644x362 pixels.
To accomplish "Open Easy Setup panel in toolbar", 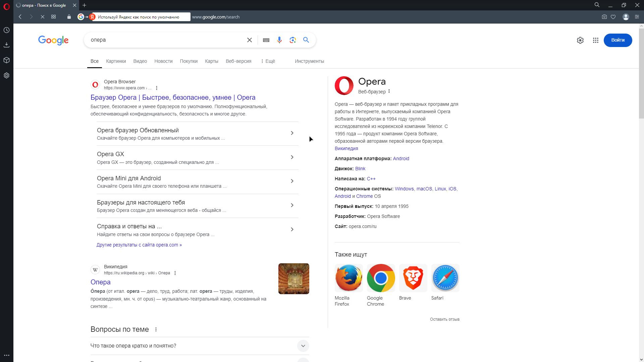I will 637,17.
